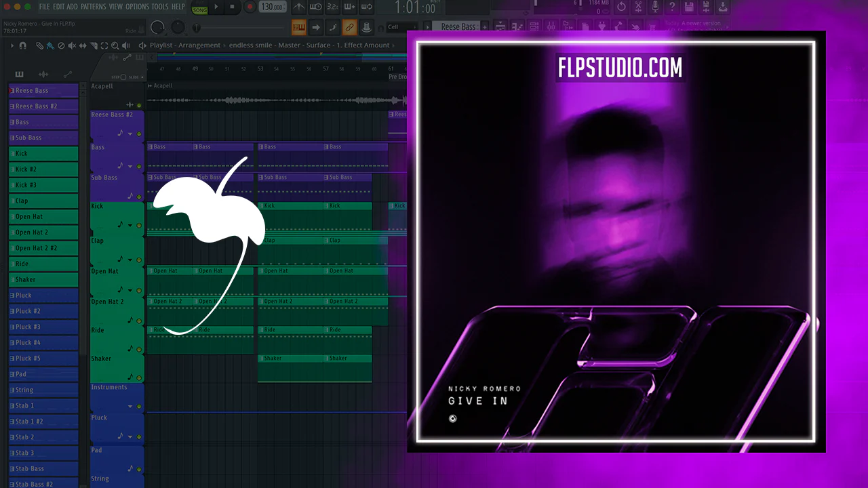Click the Playlist - Arrangement breadcrumb
This screenshot has height=488, width=868.
tap(185, 45)
